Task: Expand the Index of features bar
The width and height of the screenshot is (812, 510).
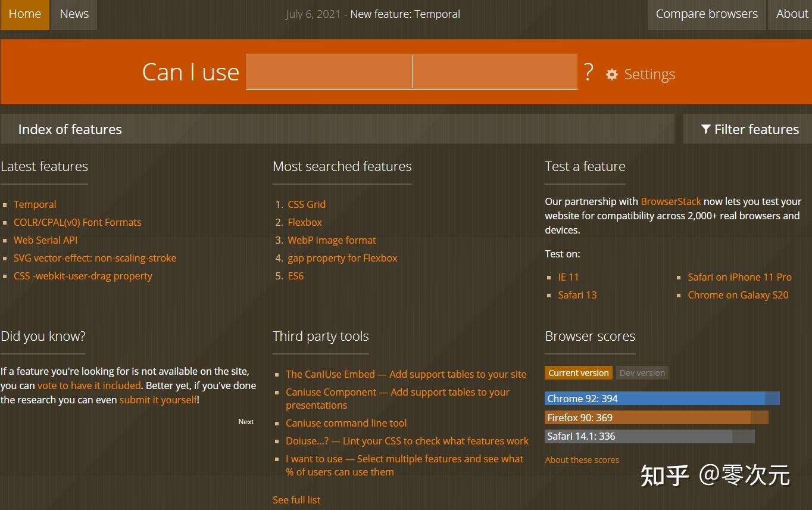Action: tap(337, 129)
